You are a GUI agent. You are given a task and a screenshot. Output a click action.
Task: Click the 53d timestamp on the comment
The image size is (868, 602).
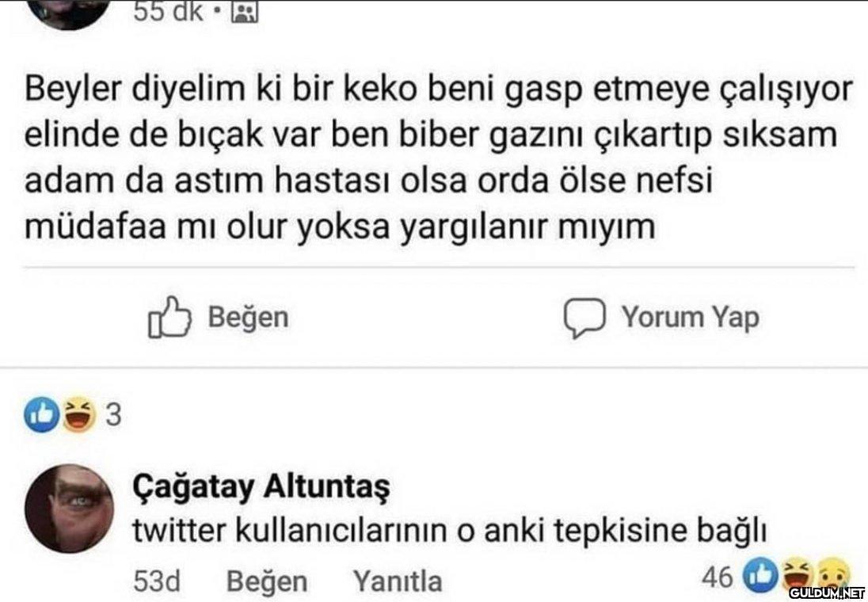(158, 582)
